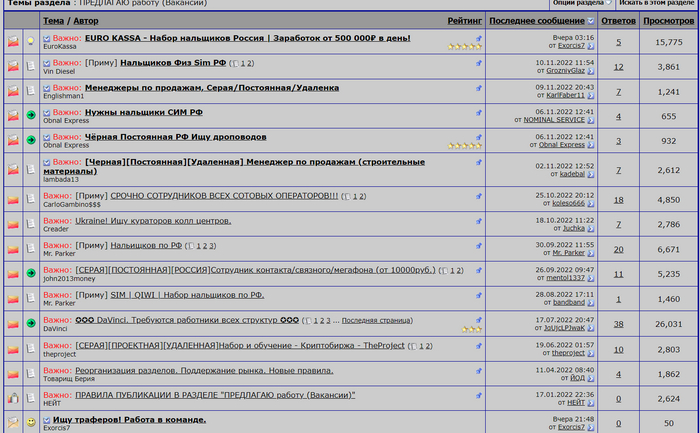Click multi-page icon in Нальщиков по РФ row

191,246
